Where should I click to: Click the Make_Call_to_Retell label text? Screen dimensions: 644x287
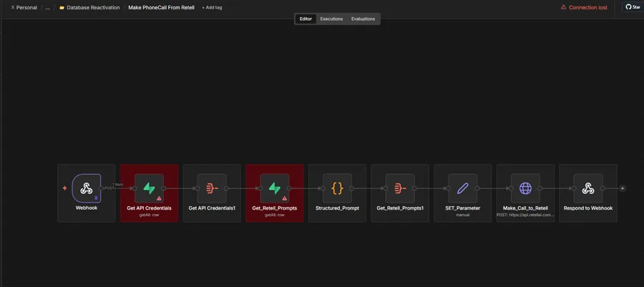(525, 208)
